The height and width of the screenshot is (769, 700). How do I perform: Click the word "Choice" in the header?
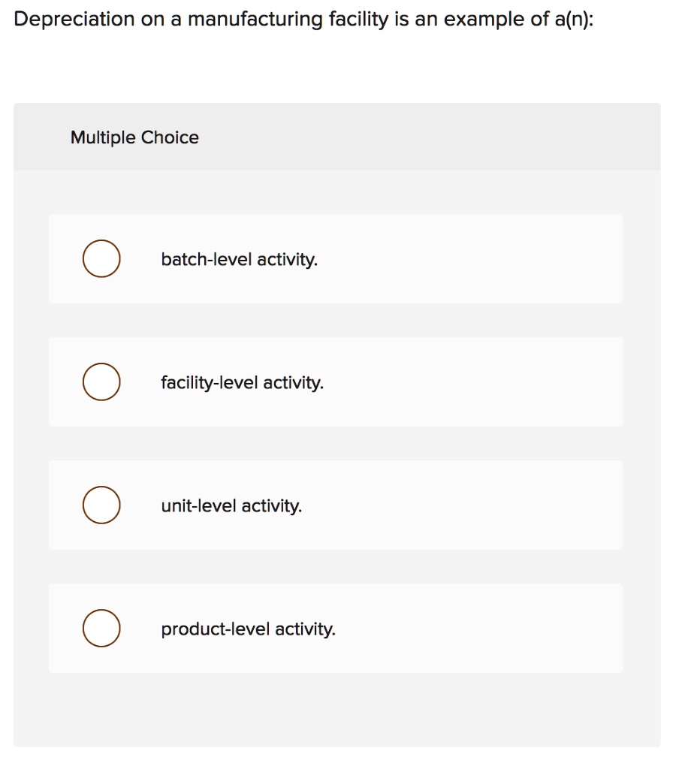coord(170,137)
